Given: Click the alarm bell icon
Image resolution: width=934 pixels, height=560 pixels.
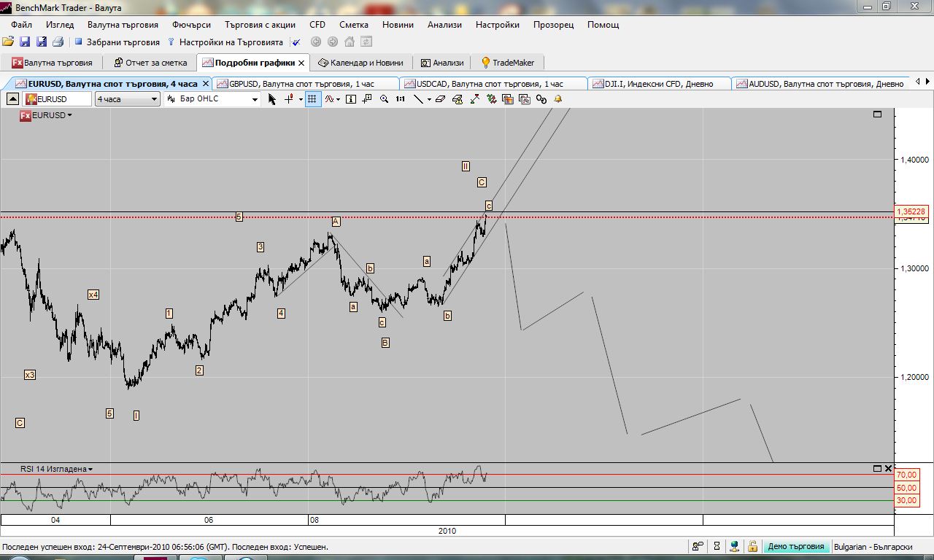Looking at the screenshot, I should tap(558, 99).
